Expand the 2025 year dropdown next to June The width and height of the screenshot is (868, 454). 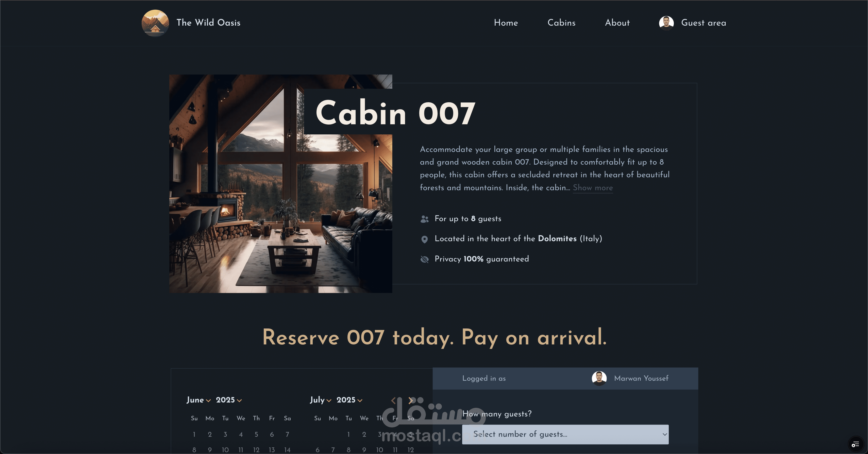pos(229,400)
